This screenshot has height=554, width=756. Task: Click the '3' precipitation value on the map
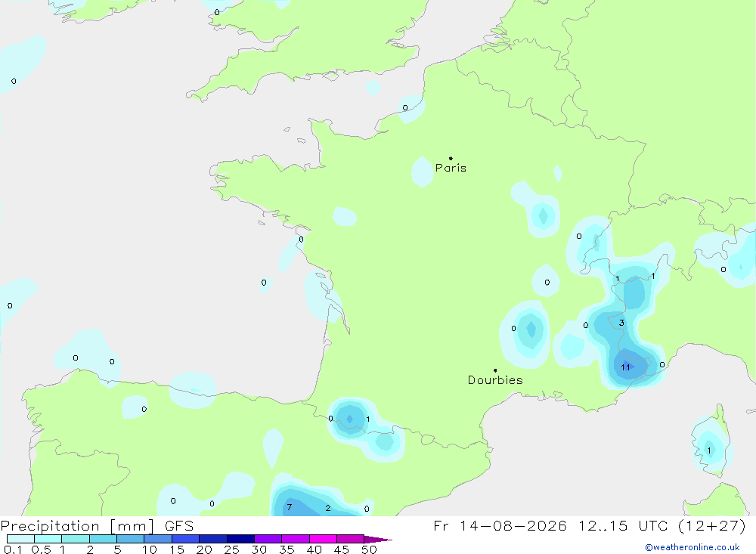(x=621, y=323)
